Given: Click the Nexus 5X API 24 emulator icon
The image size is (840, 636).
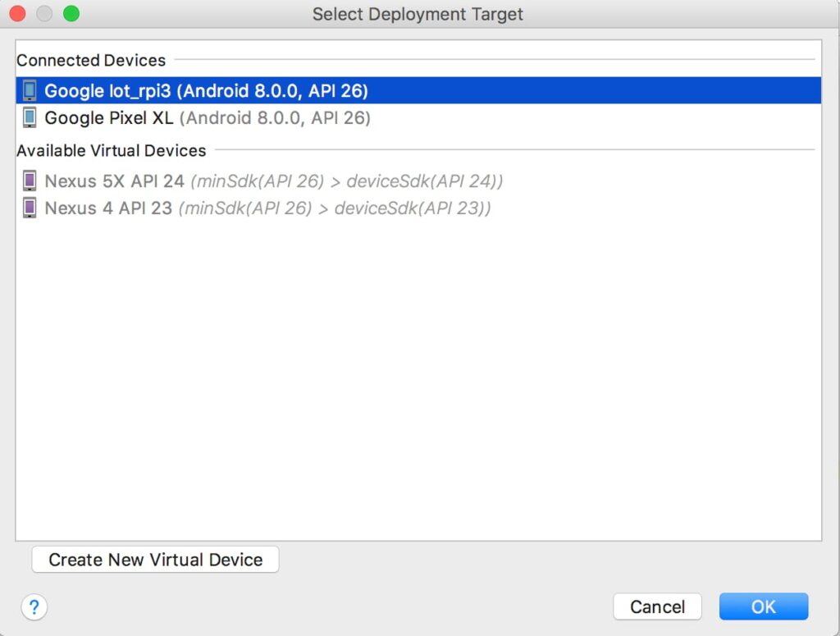Looking at the screenshot, I should tap(30, 181).
